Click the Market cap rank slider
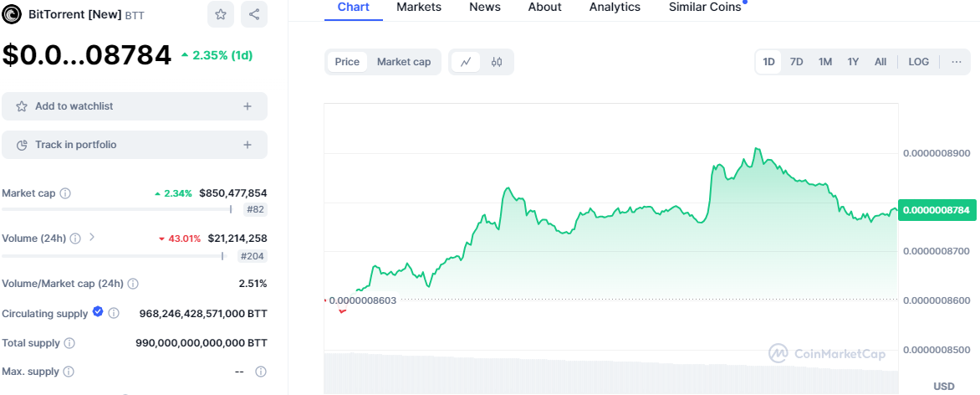The image size is (980, 395). pos(230,209)
